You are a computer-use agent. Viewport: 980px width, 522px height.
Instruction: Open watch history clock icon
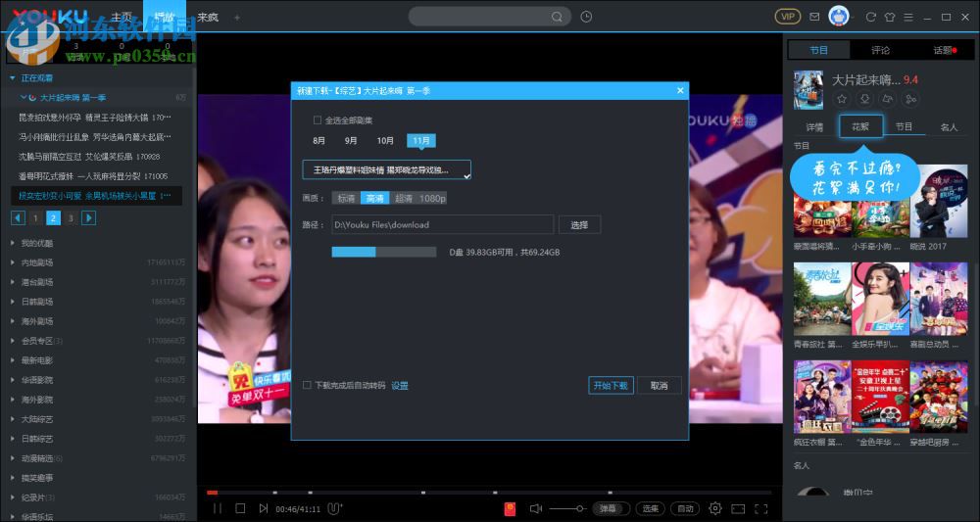(586, 17)
